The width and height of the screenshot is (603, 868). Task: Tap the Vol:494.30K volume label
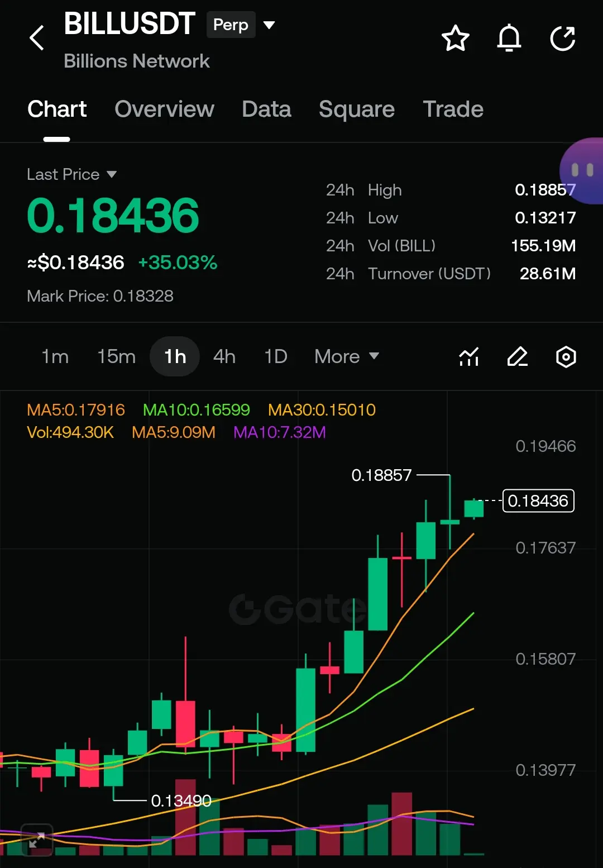70,432
